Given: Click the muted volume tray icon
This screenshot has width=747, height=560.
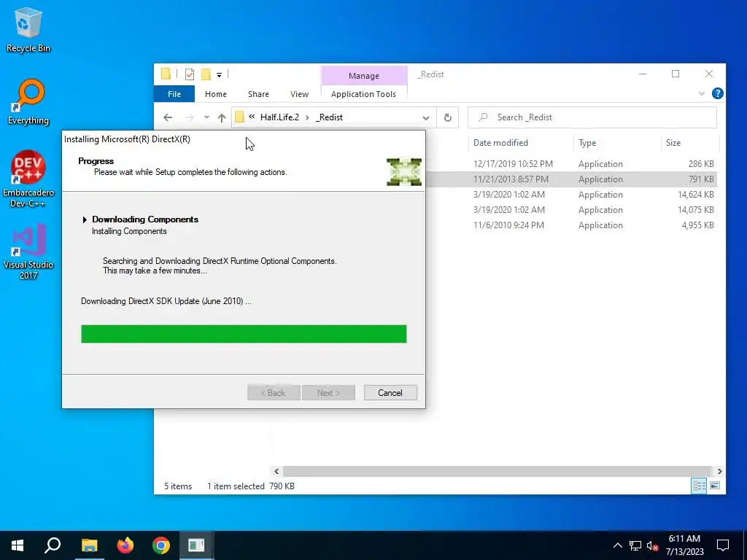Looking at the screenshot, I should point(652,545).
